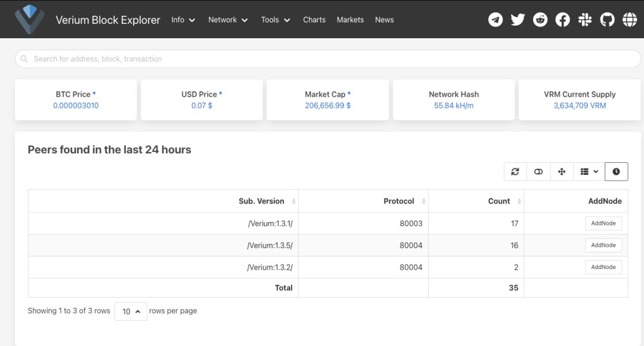Screen dimensions: 644x346
Task: Open the columns list dropdown
Action: 589,171
